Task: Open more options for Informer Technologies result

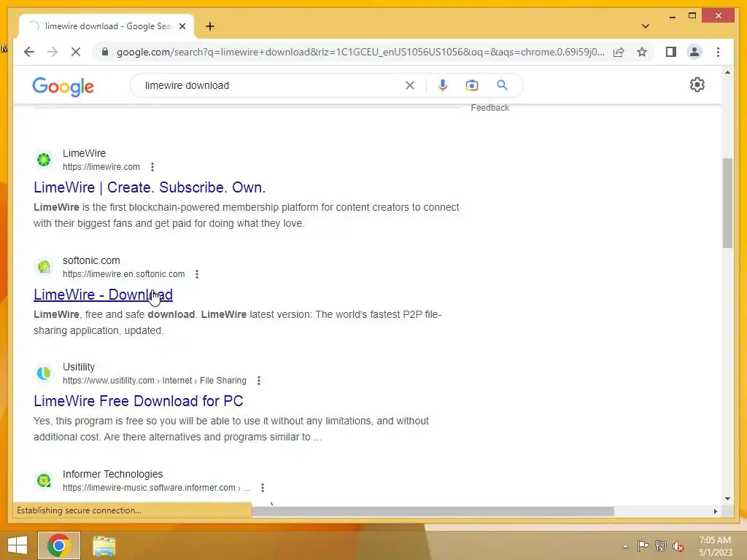Action: tap(263, 488)
